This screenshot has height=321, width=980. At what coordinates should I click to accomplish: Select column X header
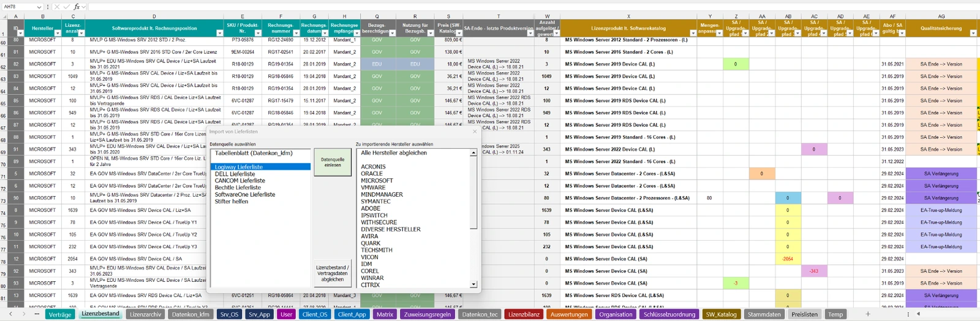(x=628, y=17)
